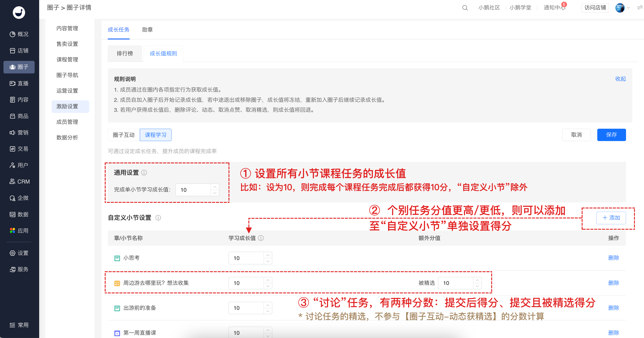
Task: Increase 完成单小节学习成长值 with up arrow
Action: pyautogui.click(x=215, y=187)
